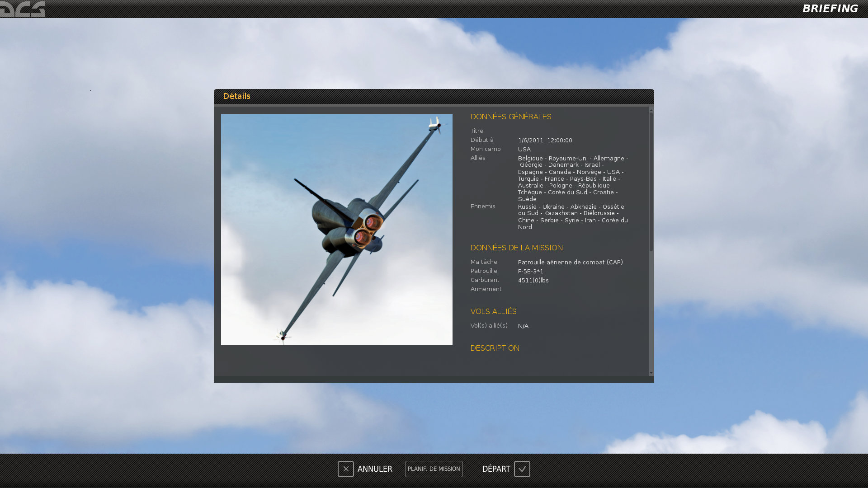This screenshot has width=868, height=488.
Task: Select the DONNÉES GÉNÉRALES section heading
Action: tap(510, 117)
